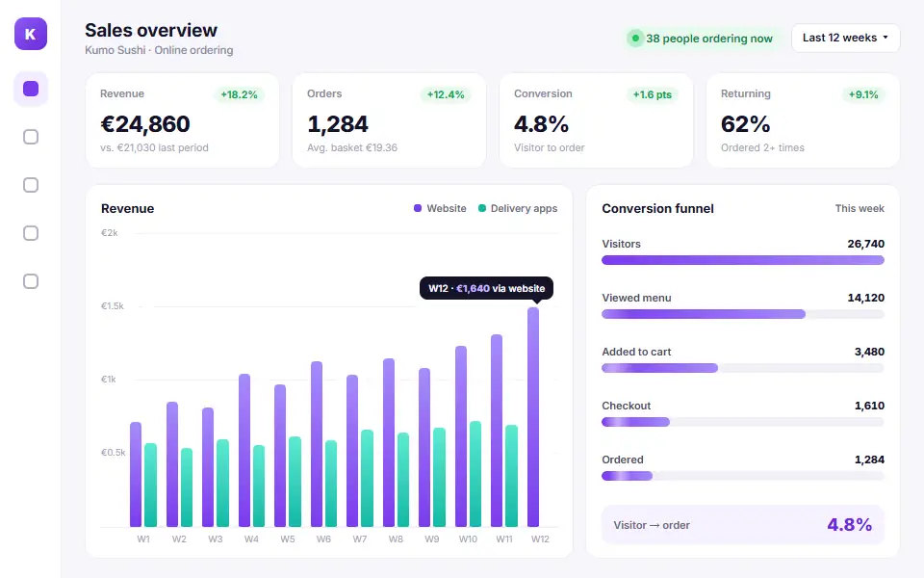
Task: Select the active filled purple sidebar icon
Action: 31,89
